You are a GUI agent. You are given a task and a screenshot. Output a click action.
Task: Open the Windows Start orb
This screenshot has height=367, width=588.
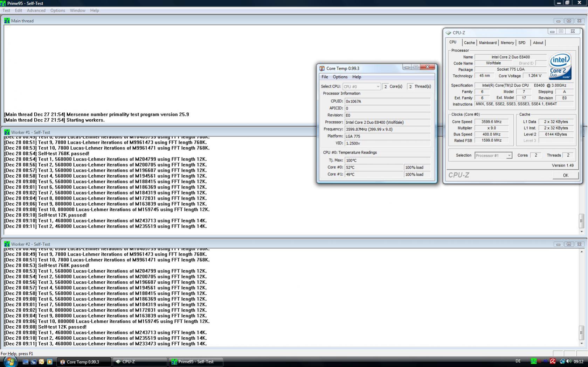click(10, 361)
